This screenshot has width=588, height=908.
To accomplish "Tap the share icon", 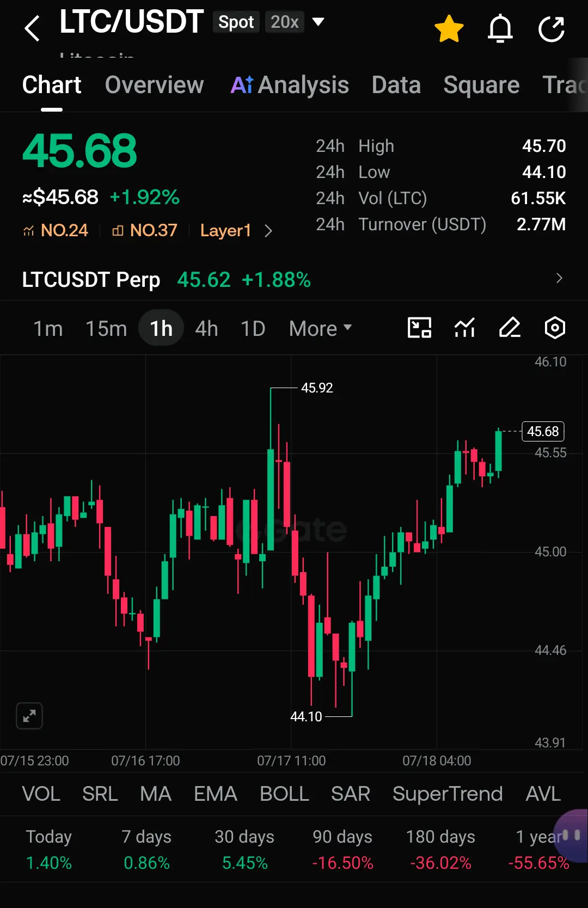I will [x=552, y=29].
